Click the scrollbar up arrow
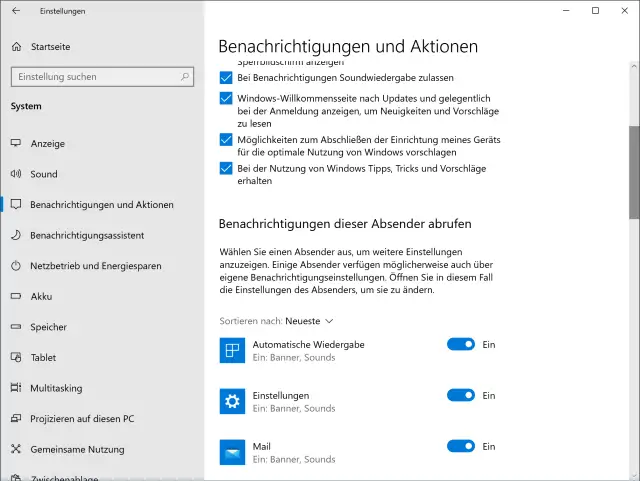The width and height of the screenshot is (640, 481). [634, 65]
